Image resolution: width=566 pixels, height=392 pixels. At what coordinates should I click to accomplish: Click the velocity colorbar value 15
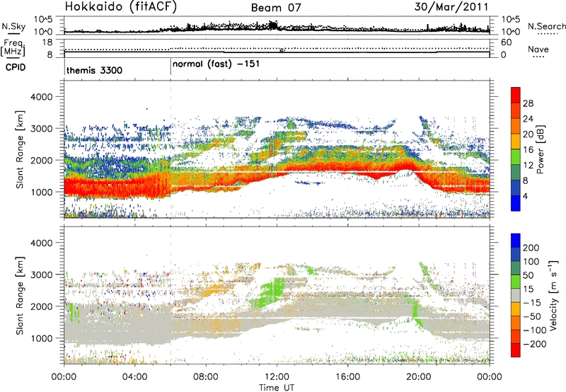click(528, 289)
